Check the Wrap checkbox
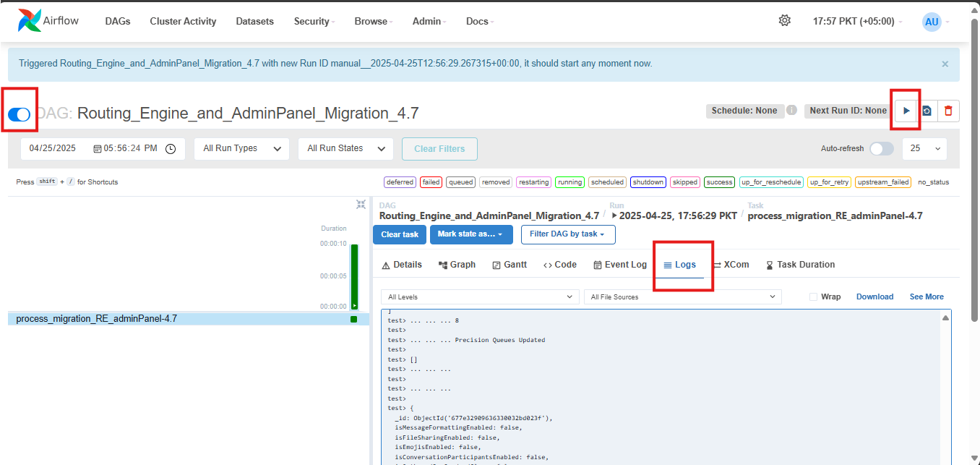Screen dimensions: 980x465 (813, 297)
